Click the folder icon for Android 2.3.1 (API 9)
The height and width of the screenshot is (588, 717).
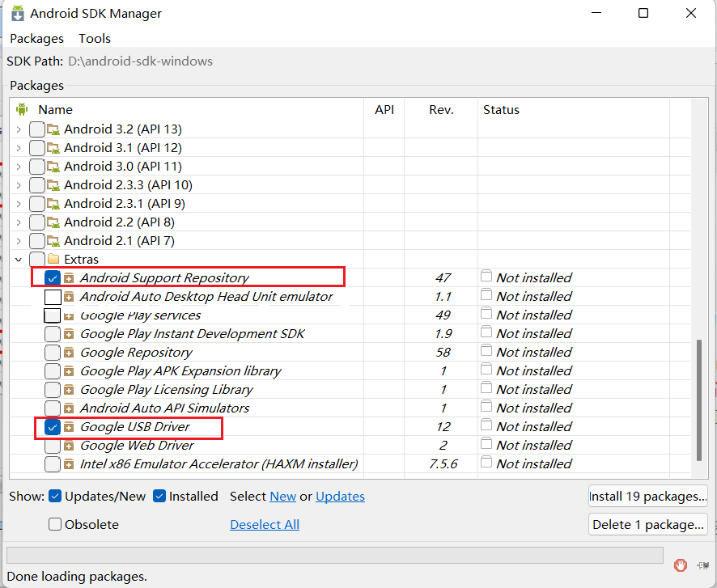[53, 204]
